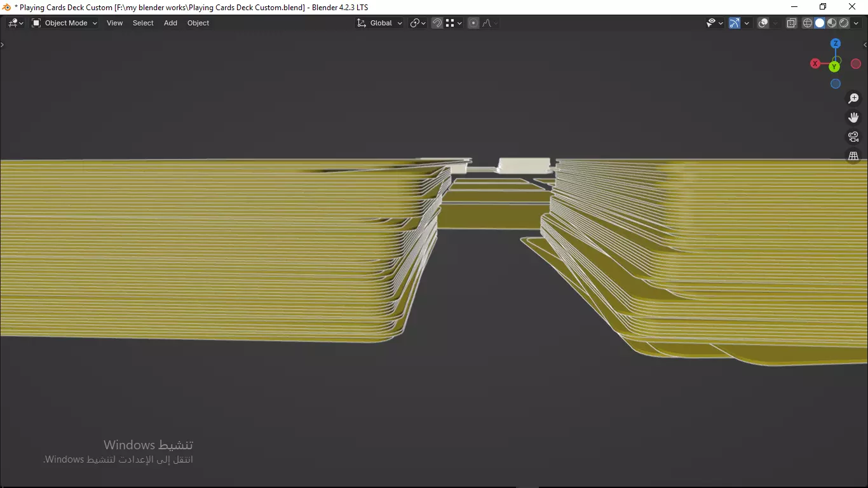868x488 pixels.
Task: Open the viewport shading options dropdown
Action: point(857,23)
